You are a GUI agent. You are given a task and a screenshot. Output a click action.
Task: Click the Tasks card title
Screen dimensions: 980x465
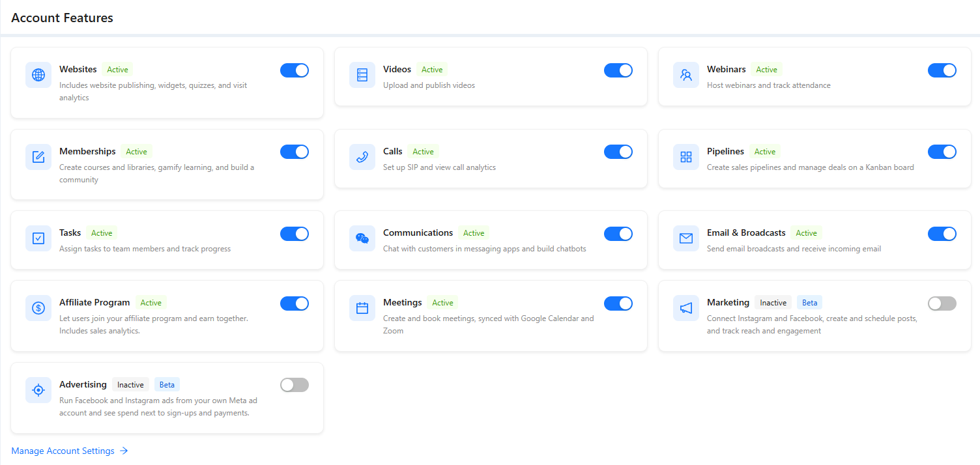[x=70, y=232]
